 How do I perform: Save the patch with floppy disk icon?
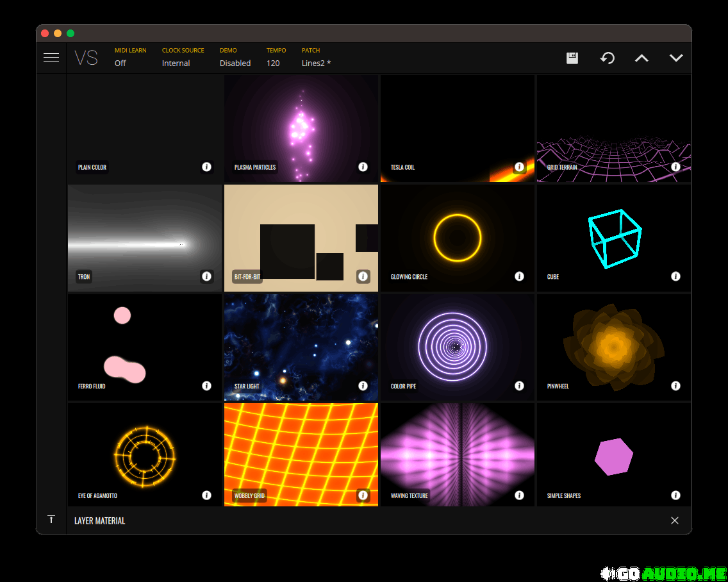pos(572,58)
